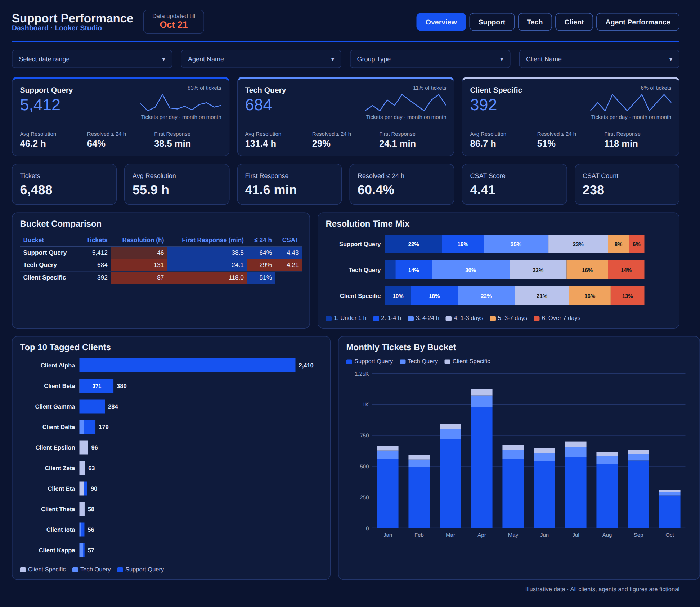Click the Client Specific 118.0 first response cell
Viewport: 700px width, 607px height.
pos(207,278)
